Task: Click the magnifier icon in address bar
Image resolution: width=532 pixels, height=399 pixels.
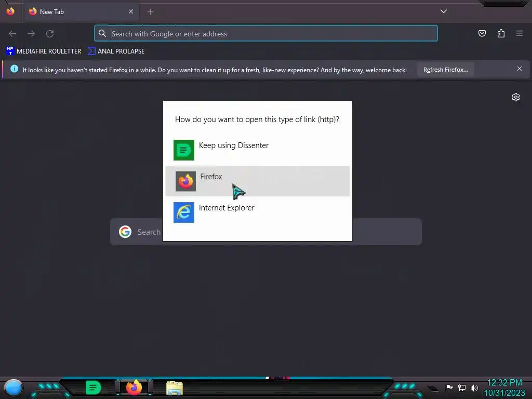Action: pos(102,33)
